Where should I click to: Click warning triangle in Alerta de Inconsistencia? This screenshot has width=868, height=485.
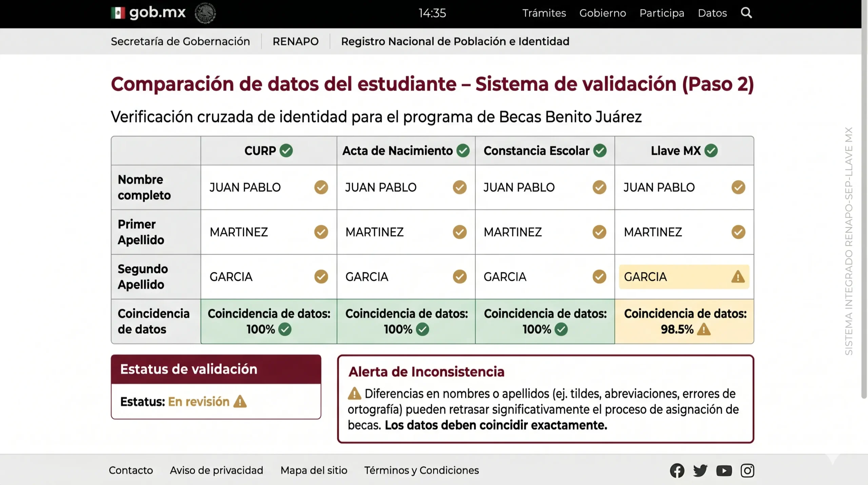point(354,393)
